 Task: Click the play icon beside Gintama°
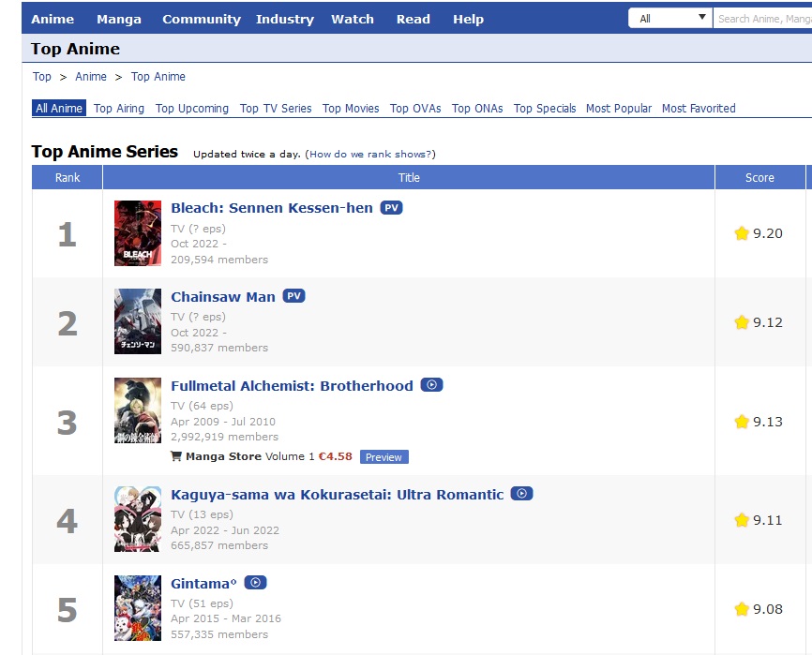255,583
